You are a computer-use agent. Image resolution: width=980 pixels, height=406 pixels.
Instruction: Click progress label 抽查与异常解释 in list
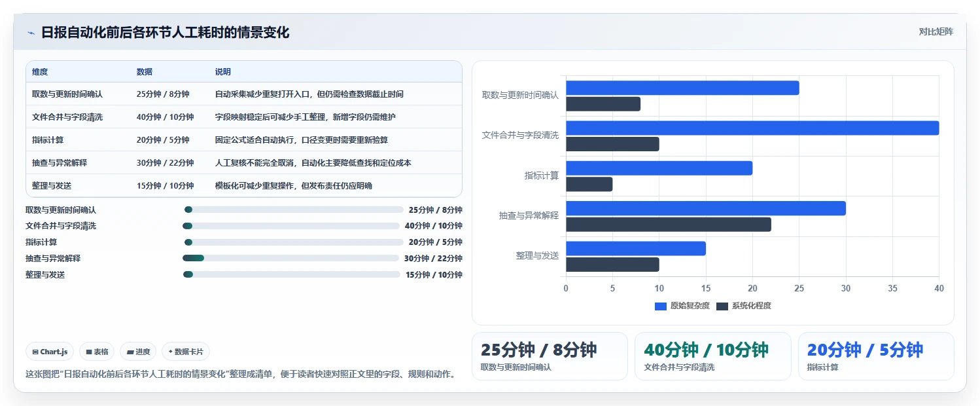pyautogui.click(x=53, y=259)
